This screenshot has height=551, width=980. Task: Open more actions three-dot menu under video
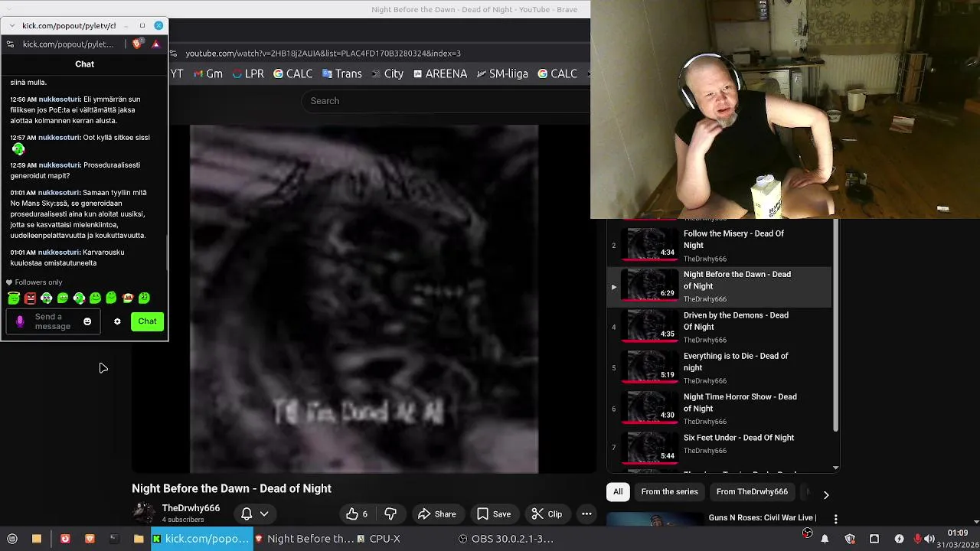point(586,514)
